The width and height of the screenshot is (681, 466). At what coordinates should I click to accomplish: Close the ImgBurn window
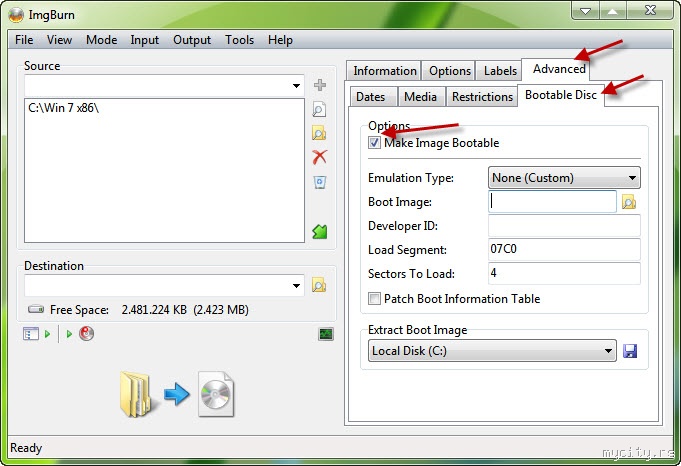(650, 10)
